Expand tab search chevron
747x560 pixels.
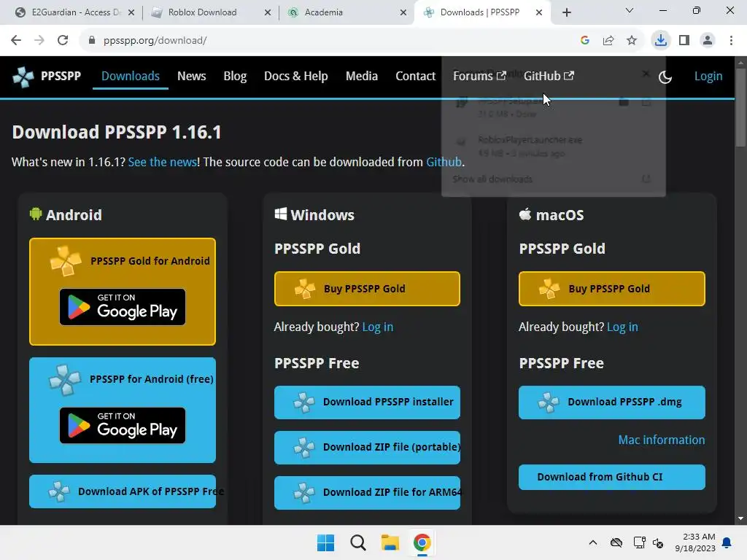click(x=630, y=10)
